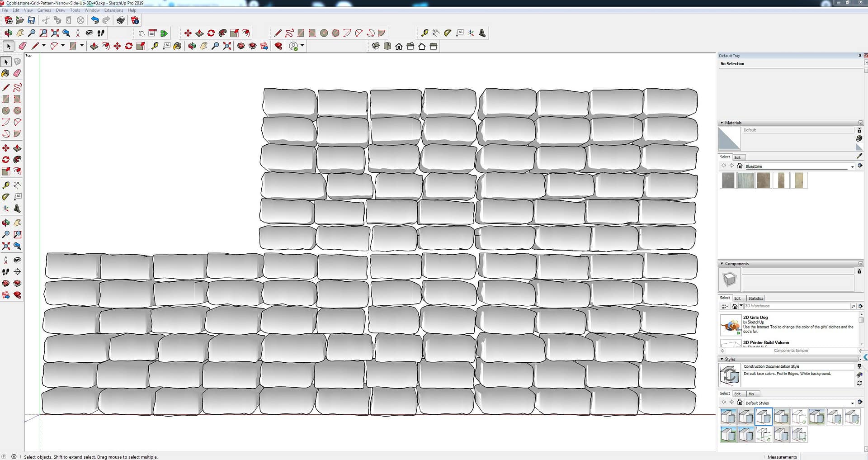
Task: Click the Undo arrow icon
Action: click(94, 20)
